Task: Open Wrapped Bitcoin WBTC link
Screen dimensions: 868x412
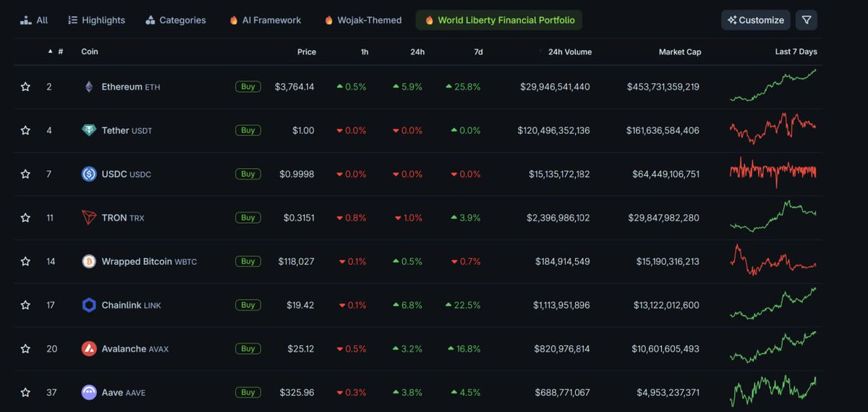Action: [149, 261]
